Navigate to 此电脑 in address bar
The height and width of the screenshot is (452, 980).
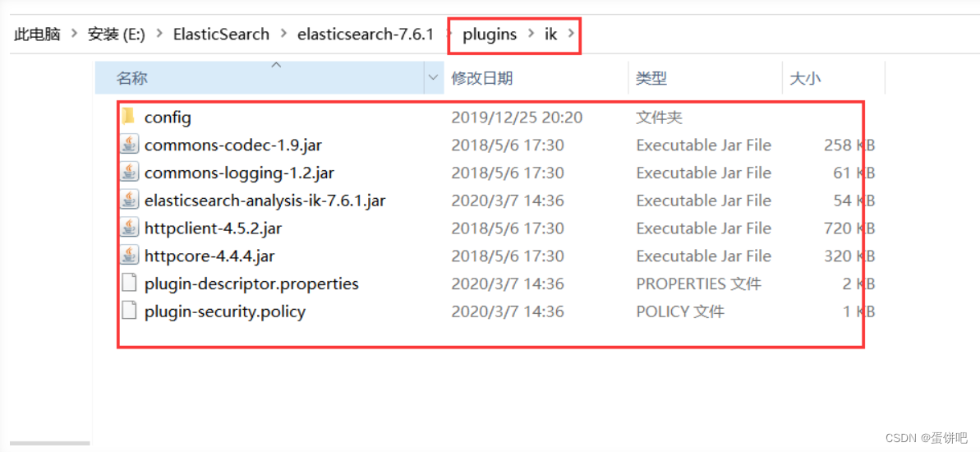(x=37, y=34)
